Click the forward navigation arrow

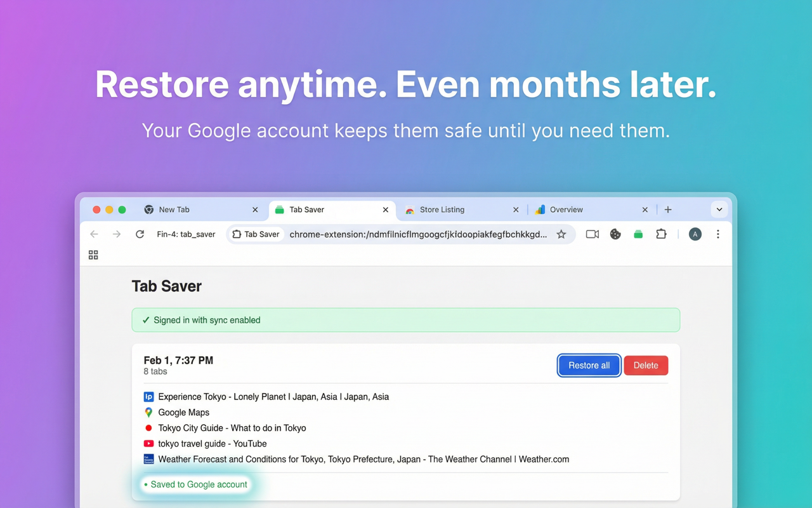click(117, 234)
